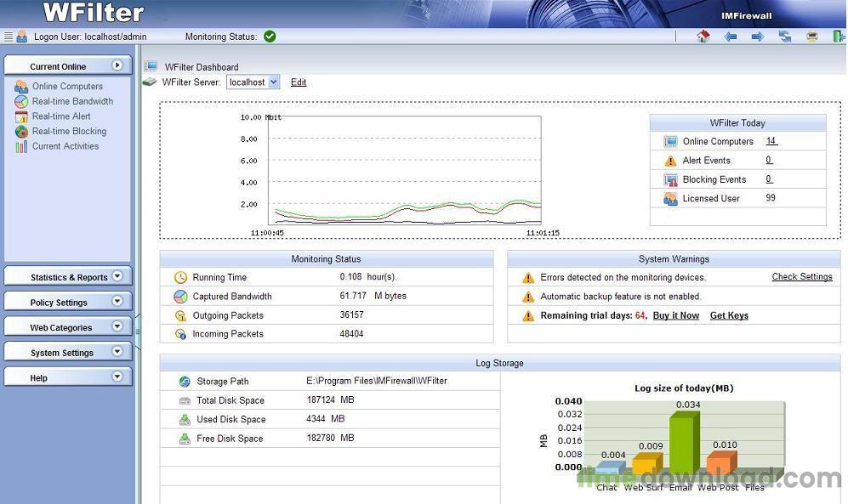This screenshot has height=504, width=848.
Task: Select the Total Disk Space drive icon
Action: pyautogui.click(x=185, y=401)
